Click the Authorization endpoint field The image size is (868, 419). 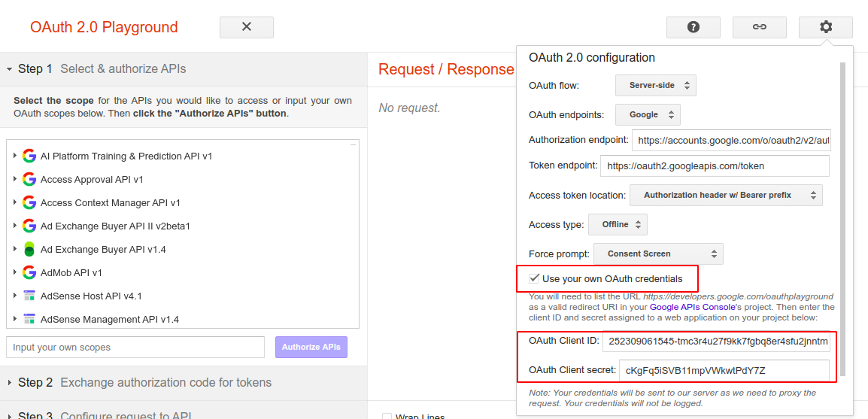coord(731,140)
